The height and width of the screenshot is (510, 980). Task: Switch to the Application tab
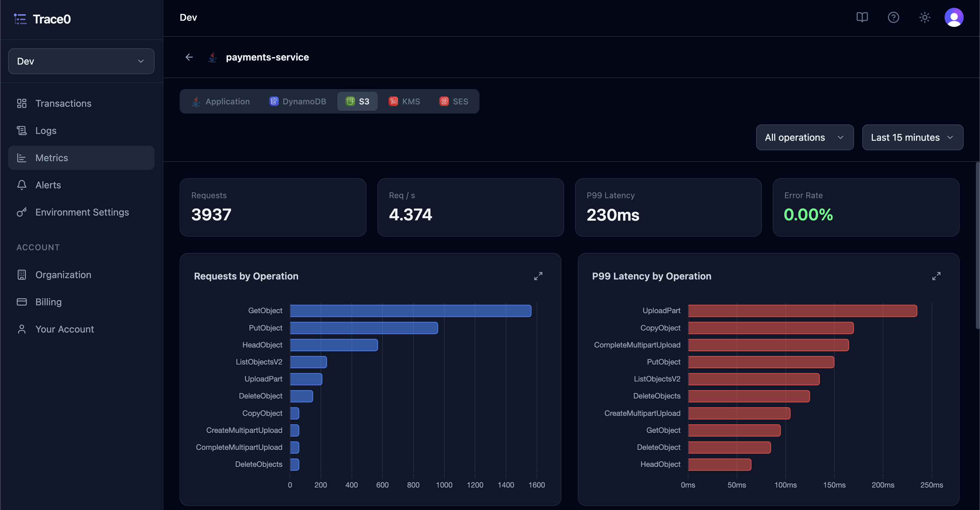coord(220,101)
